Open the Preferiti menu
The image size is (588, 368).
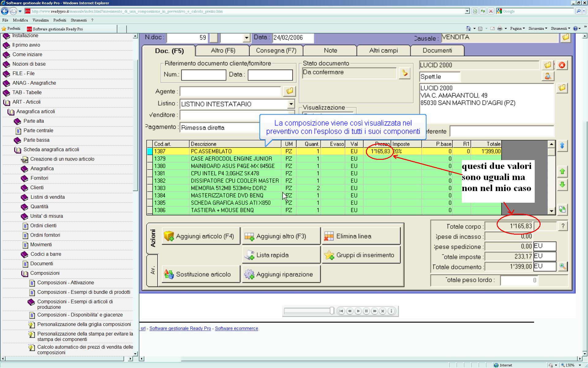59,20
